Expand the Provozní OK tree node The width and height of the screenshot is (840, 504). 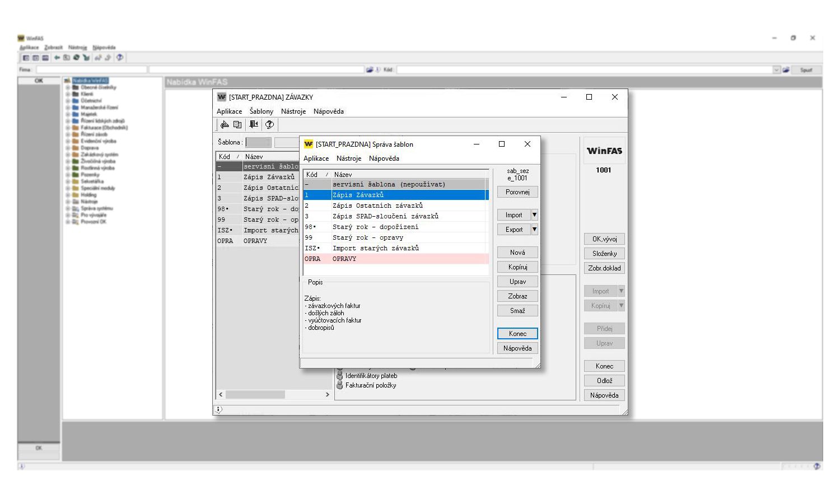tap(68, 222)
